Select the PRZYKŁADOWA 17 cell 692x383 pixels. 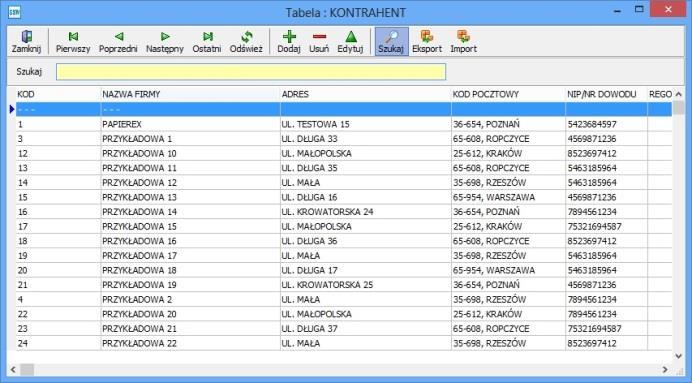pyautogui.click(x=190, y=255)
